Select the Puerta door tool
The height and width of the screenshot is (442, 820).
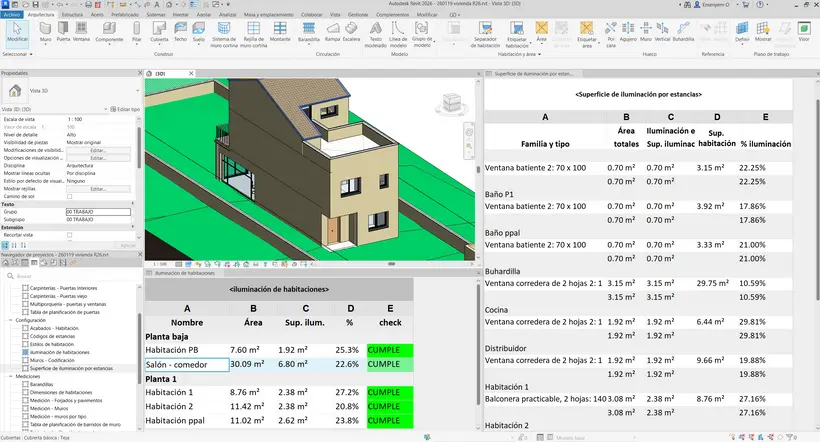[x=63, y=31]
